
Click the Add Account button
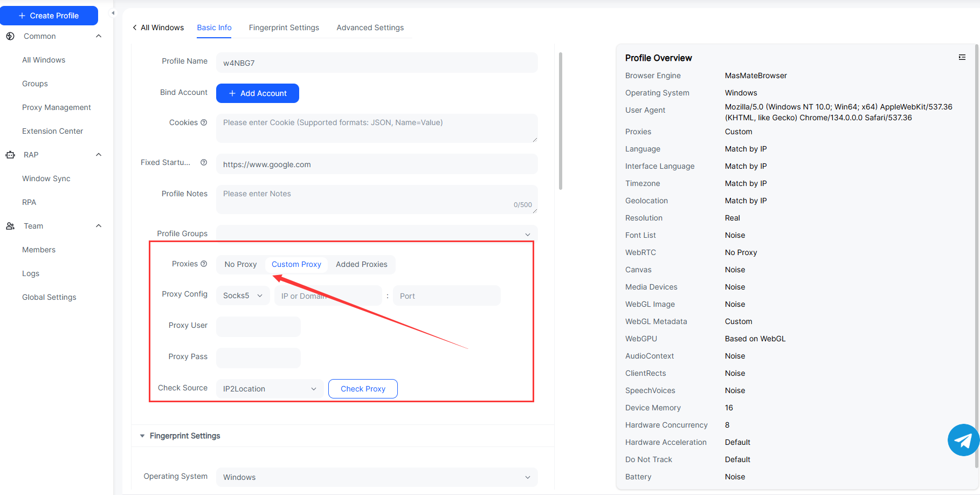pos(258,93)
